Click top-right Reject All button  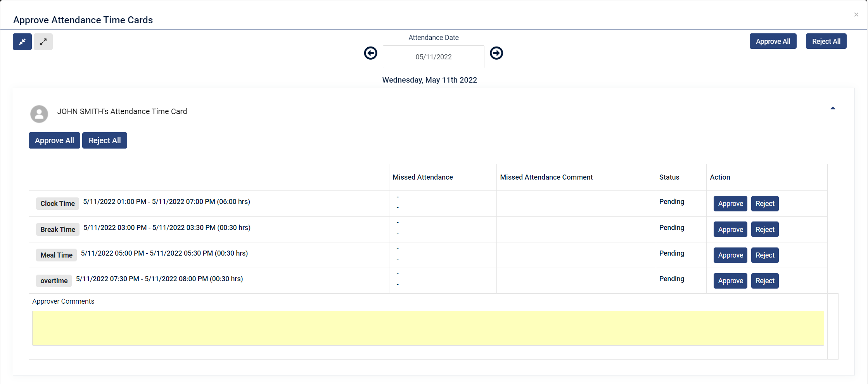pyautogui.click(x=826, y=42)
